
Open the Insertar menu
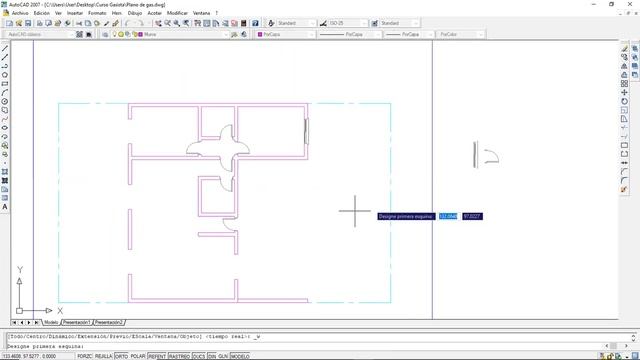coord(75,13)
